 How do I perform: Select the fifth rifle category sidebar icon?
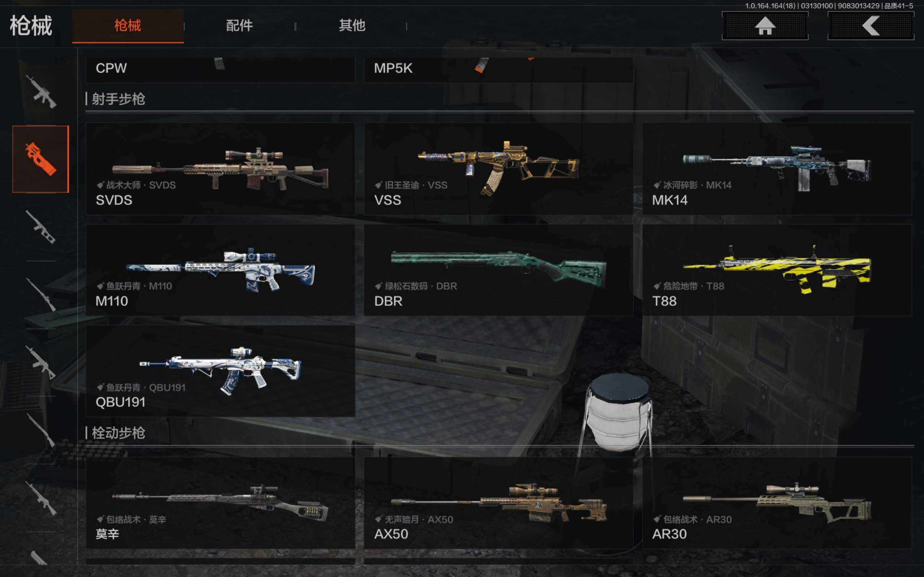pos(41,362)
